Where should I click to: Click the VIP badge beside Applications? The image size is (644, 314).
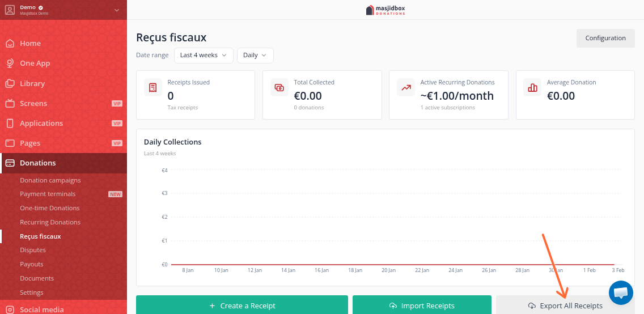[117, 123]
